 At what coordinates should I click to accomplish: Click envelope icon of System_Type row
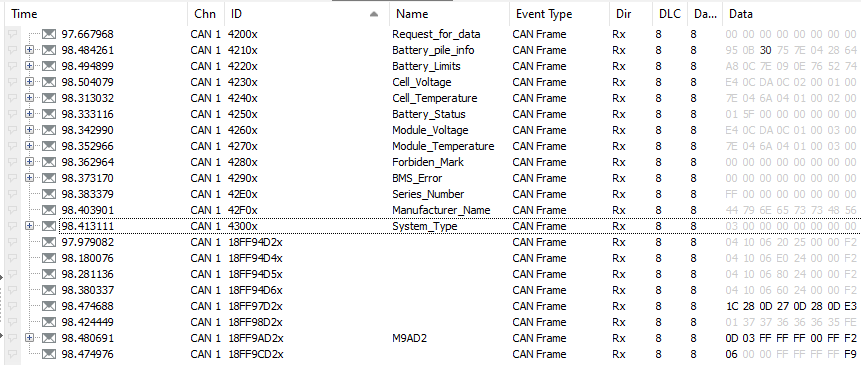49,226
